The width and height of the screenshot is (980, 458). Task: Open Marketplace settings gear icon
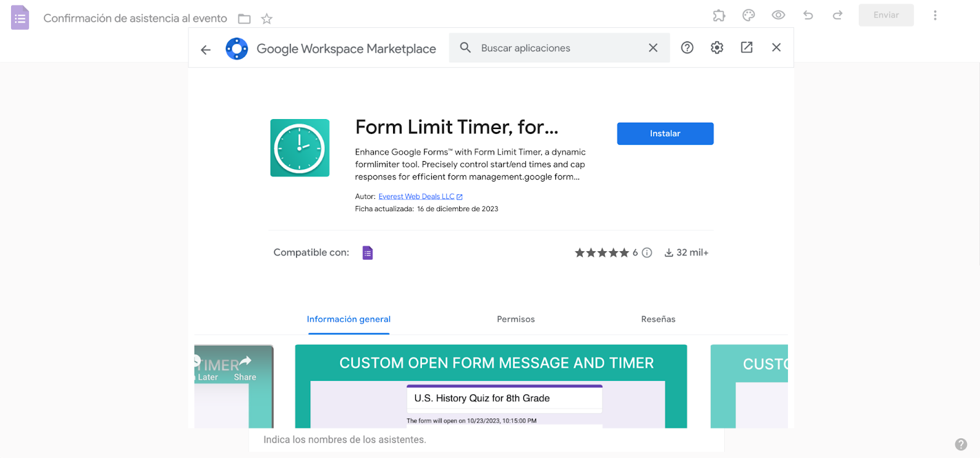(x=717, y=48)
